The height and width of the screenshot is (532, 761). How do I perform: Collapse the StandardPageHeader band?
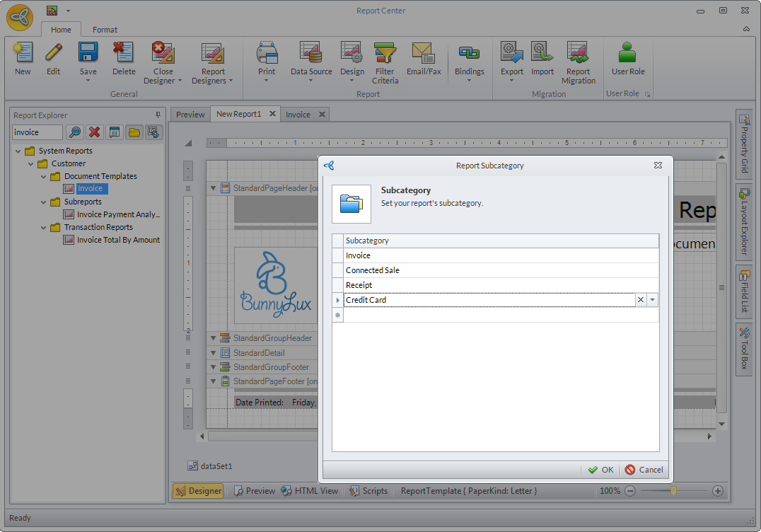coord(213,188)
